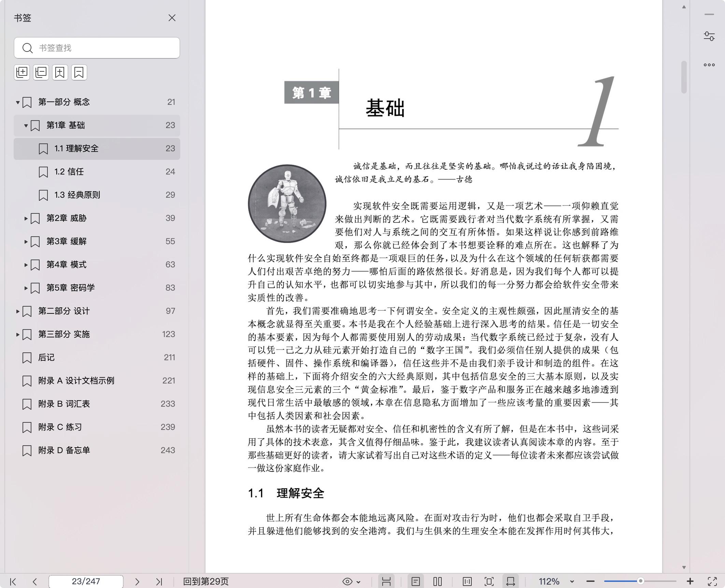Toggle the eye protection view icon
725x588 pixels.
347,582
